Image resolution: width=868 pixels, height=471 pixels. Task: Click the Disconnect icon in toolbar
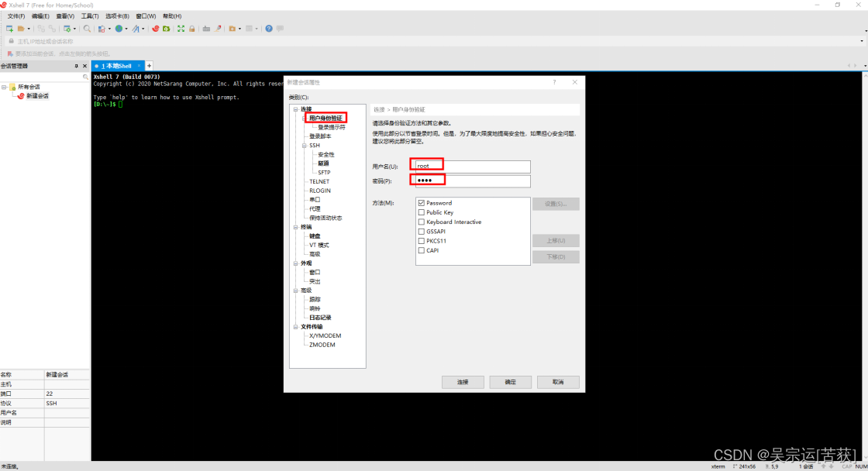[41, 28]
